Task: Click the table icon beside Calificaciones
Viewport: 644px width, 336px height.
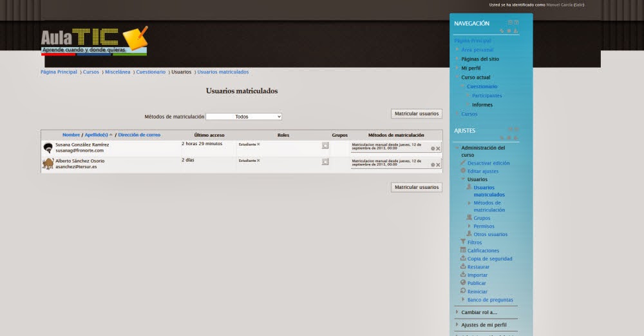Action: point(463,250)
